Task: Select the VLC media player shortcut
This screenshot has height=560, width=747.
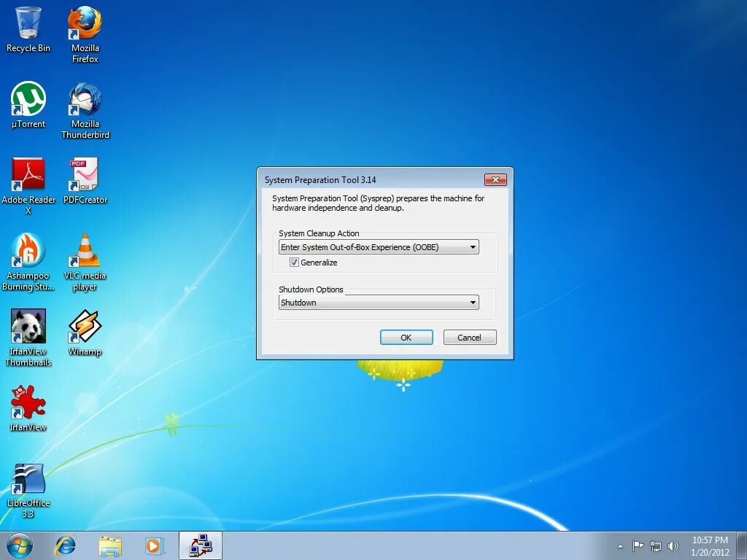Action: (x=85, y=262)
